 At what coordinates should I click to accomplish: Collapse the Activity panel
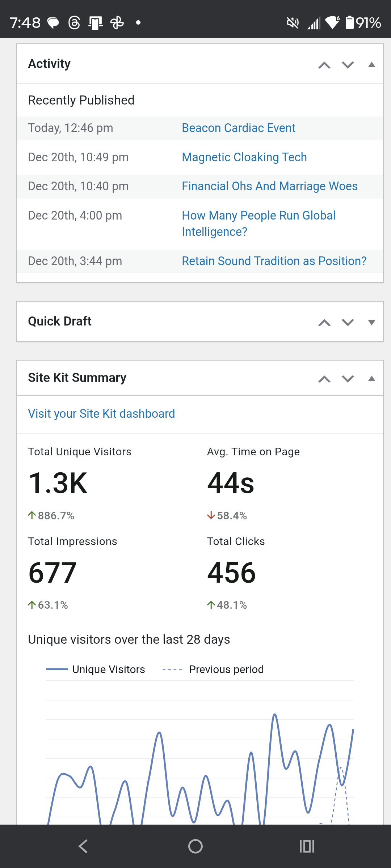(x=371, y=65)
